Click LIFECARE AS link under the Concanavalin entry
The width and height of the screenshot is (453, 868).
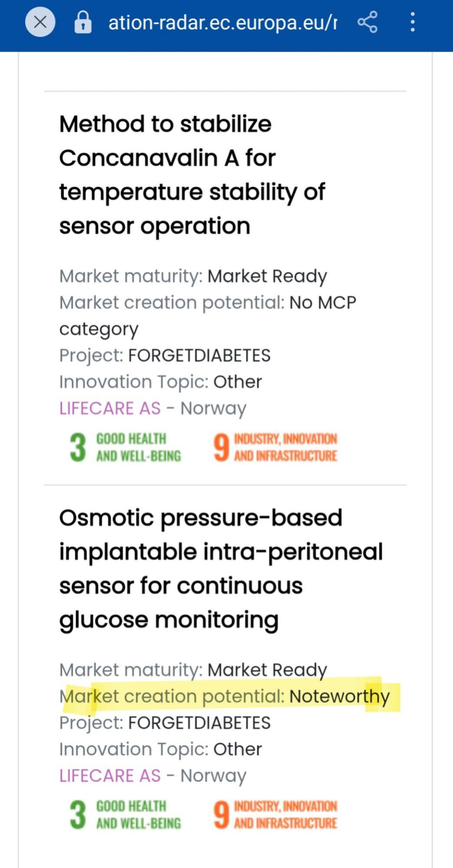110,408
